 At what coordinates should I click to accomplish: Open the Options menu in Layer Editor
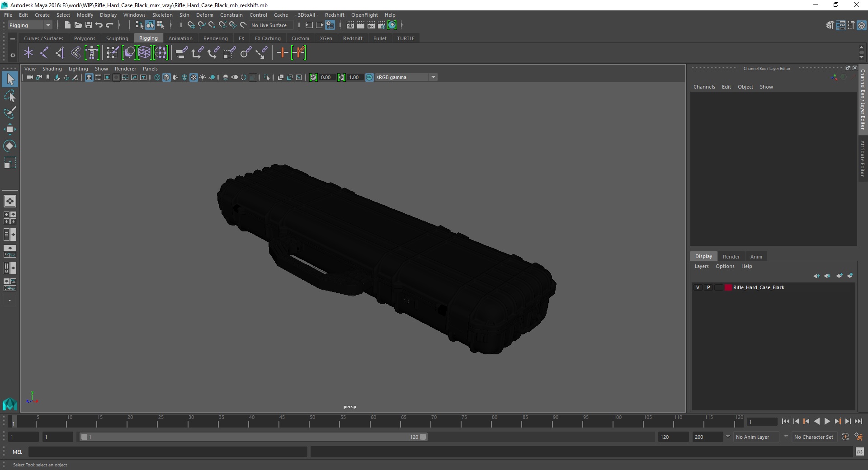click(x=725, y=266)
